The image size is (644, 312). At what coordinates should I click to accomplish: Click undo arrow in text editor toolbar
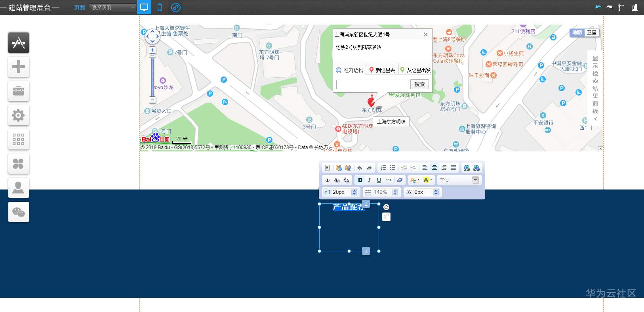coord(360,168)
